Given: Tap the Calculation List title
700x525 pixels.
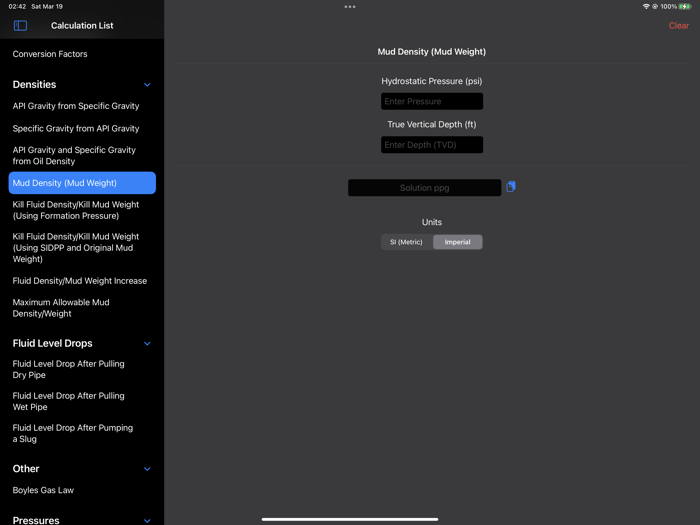Looking at the screenshot, I should (82, 26).
